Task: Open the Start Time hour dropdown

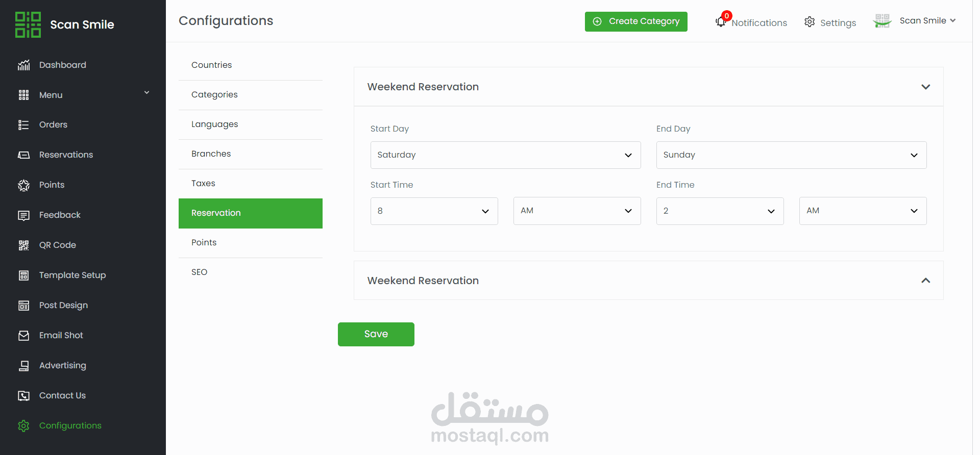Action: pos(434,211)
